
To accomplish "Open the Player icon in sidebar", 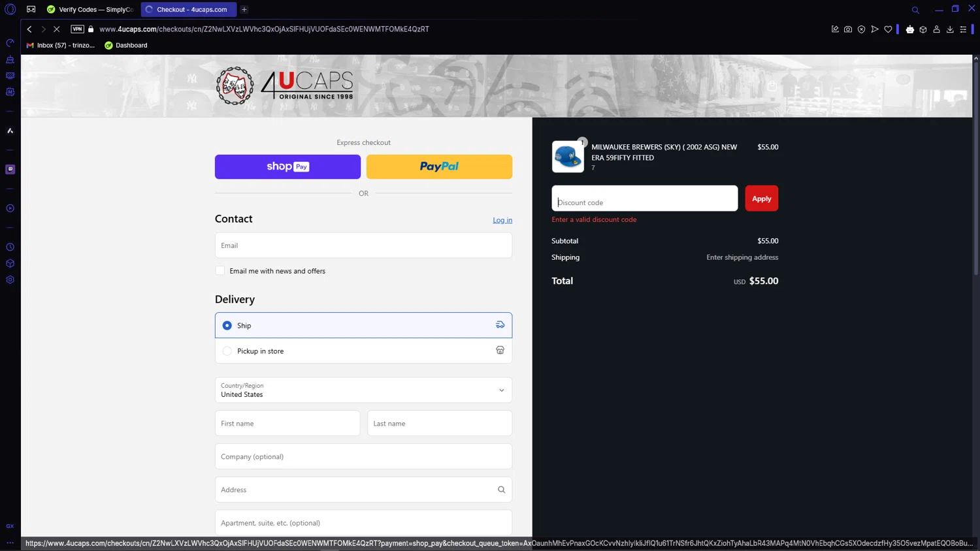I will point(10,208).
